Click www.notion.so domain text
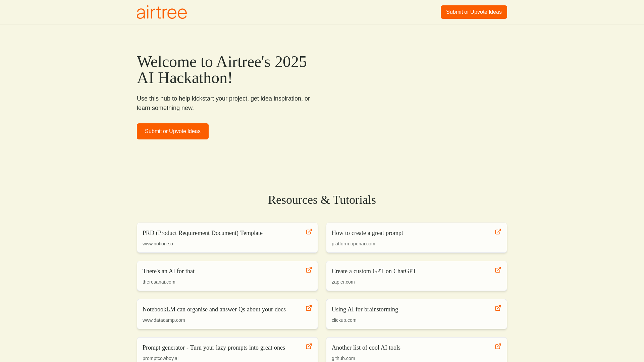Screen dimensions: 644x362 tap(158, 244)
